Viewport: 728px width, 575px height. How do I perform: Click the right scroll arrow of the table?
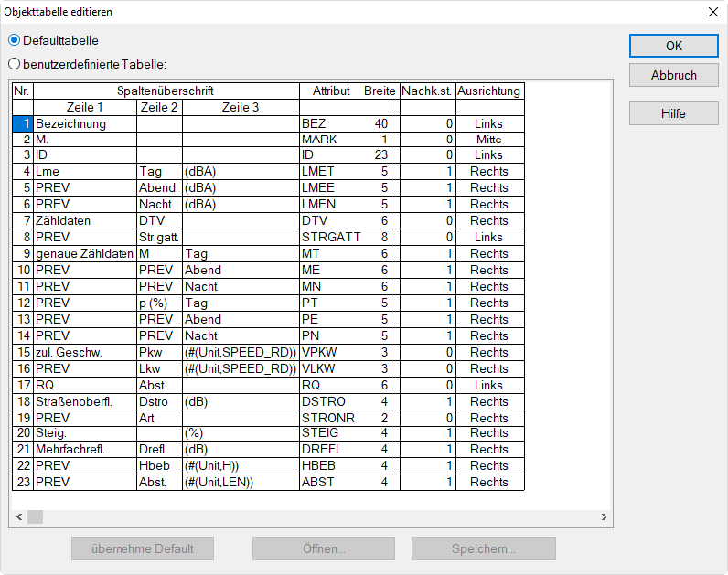point(604,516)
